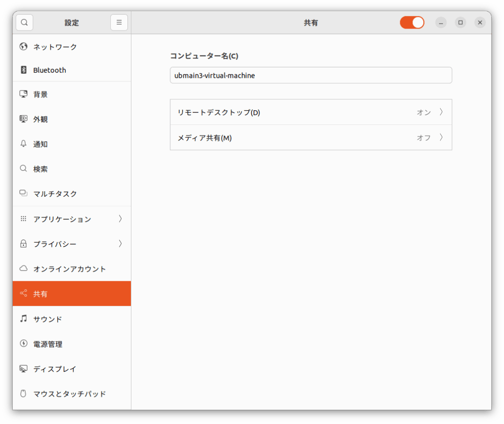Viewport: 504px width, 424px height.
Task: Open the 電源管理 panel
Action: [x=72, y=344]
